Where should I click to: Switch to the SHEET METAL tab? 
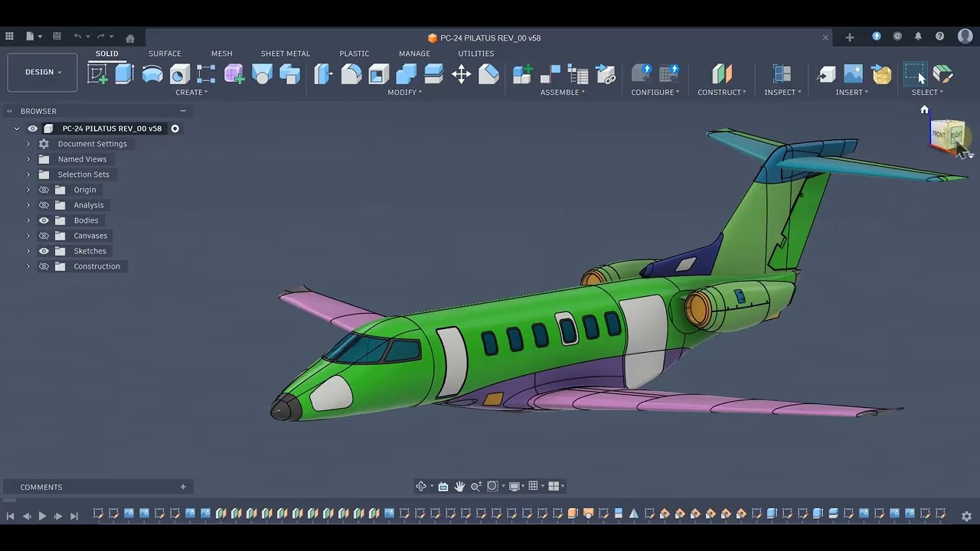click(286, 54)
